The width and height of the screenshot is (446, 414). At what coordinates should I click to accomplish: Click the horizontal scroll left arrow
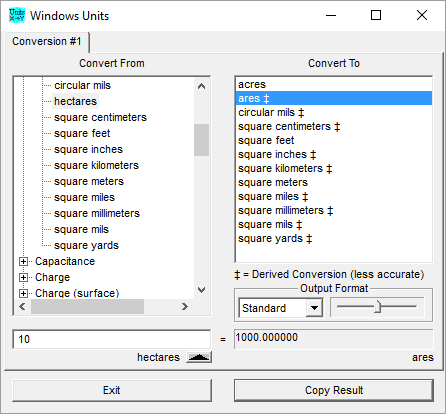tap(22, 306)
